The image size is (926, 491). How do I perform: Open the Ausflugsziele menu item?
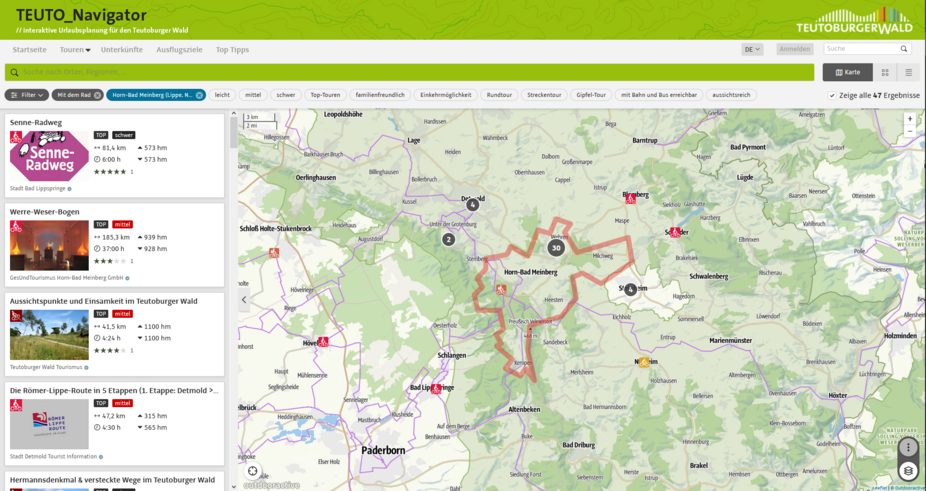pos(179,49)
